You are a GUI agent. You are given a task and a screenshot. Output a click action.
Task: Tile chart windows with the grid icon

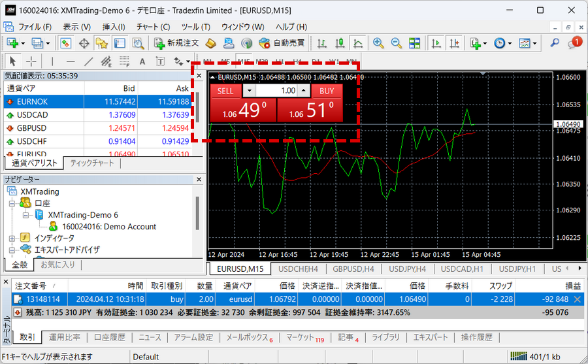414,43
